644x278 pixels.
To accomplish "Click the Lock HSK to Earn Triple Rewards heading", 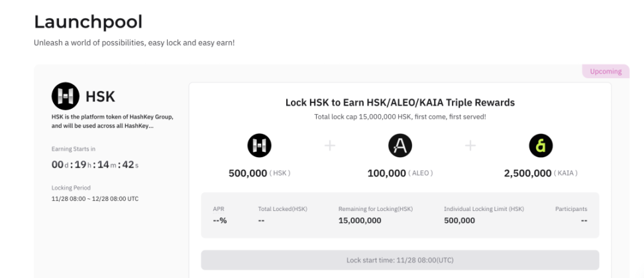I will click(x=400, y=102).
